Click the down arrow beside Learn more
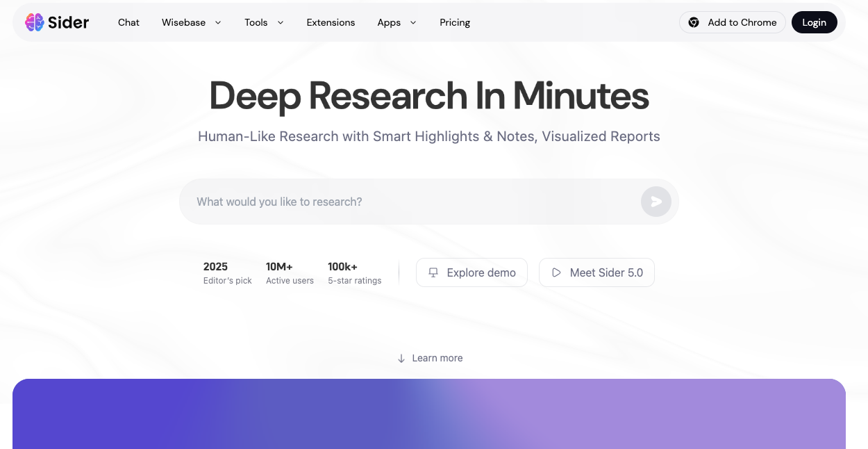Screen dimensions: 868x449 pyautogui.click(x=401, y=358)
